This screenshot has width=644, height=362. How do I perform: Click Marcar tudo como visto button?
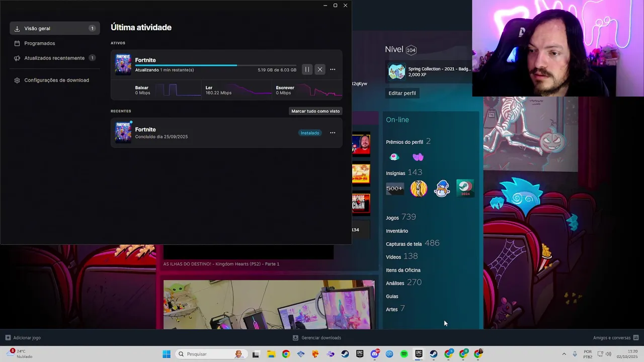315,111
